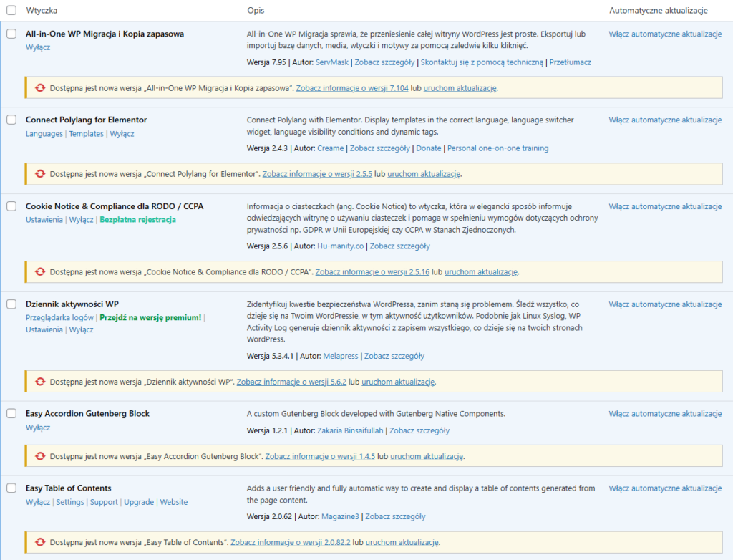This screenshot has width=733, height=560.
Task: Run update for Easy Accordion Gutenberg Block
Action: point(427,456)
